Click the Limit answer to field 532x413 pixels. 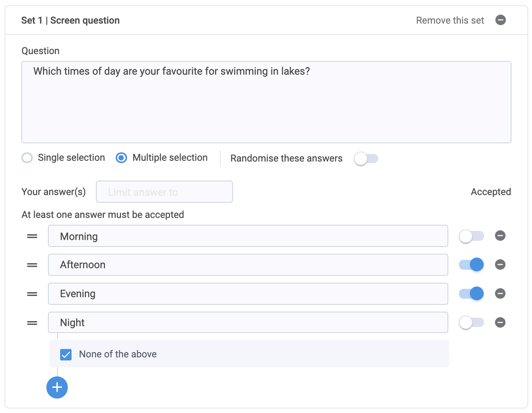164,192
